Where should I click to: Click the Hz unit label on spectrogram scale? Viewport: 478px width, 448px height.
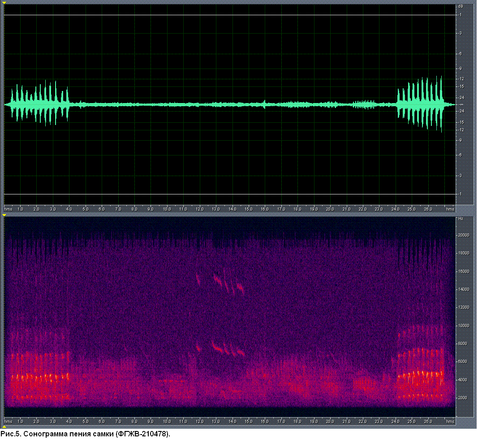pyautogui.click(x=461, y=219)
